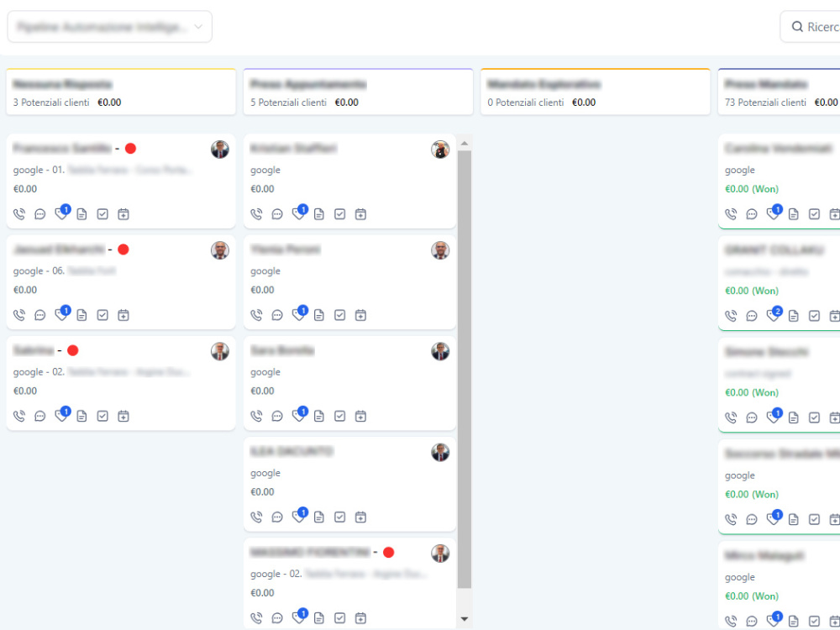Add appointment on the google - 01. card
This screenshot has width=840, height=630.
123,214
